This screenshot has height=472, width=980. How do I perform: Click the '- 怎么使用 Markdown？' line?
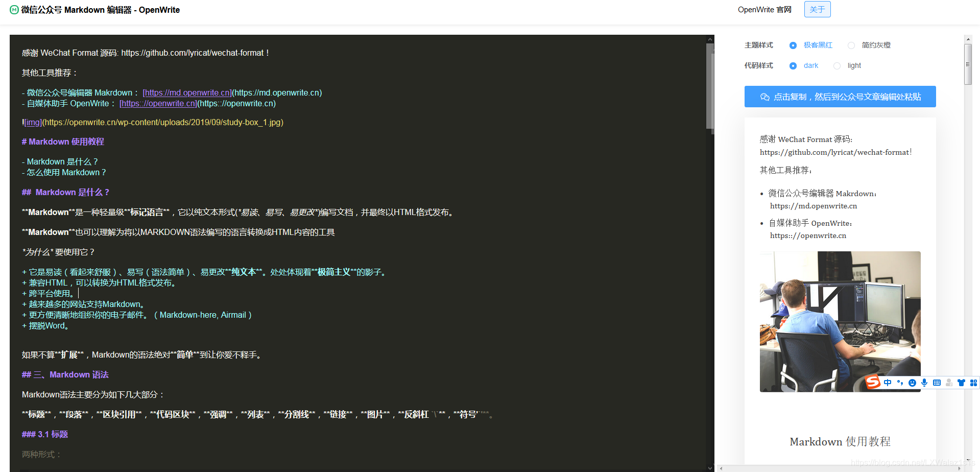point(64,172)
